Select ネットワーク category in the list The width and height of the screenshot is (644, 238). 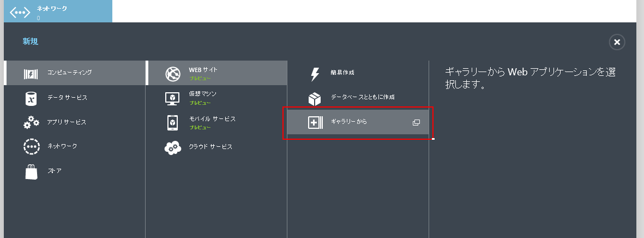(75, 146)
